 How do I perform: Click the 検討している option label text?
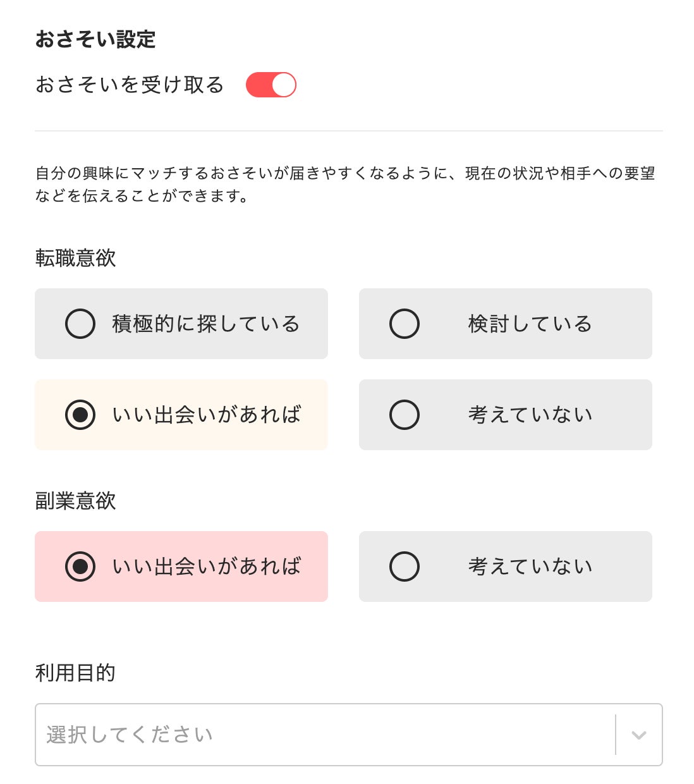point(530,324)
